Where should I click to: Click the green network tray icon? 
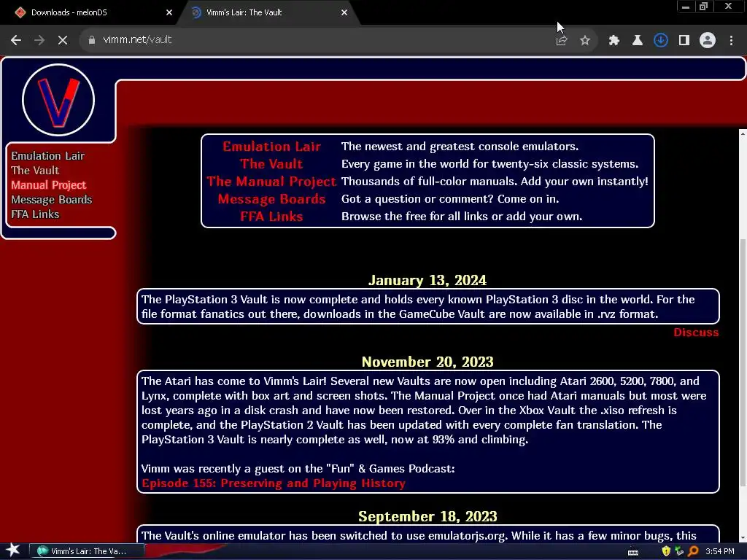coord(679,551)
